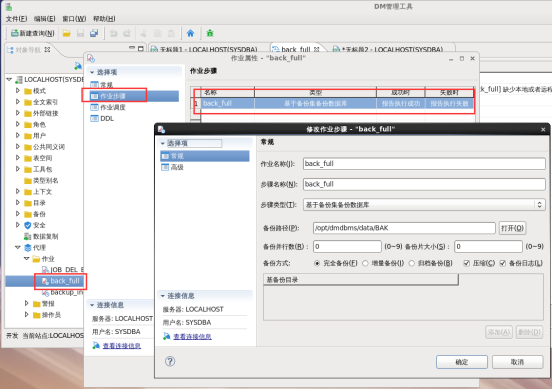Click 查看连接信息 link in step dialog
This screenshot has height=390, width=553.
point(192,336)
